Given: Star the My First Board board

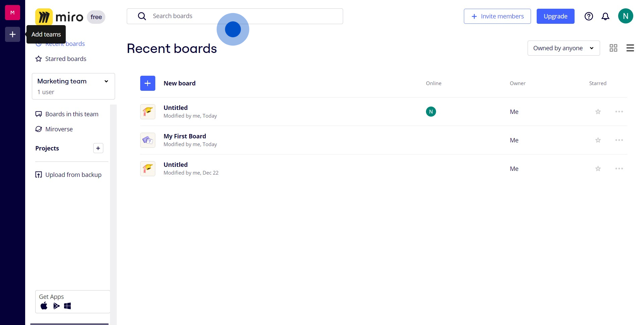Looking at the screenshot, I should tap(598, 140).
